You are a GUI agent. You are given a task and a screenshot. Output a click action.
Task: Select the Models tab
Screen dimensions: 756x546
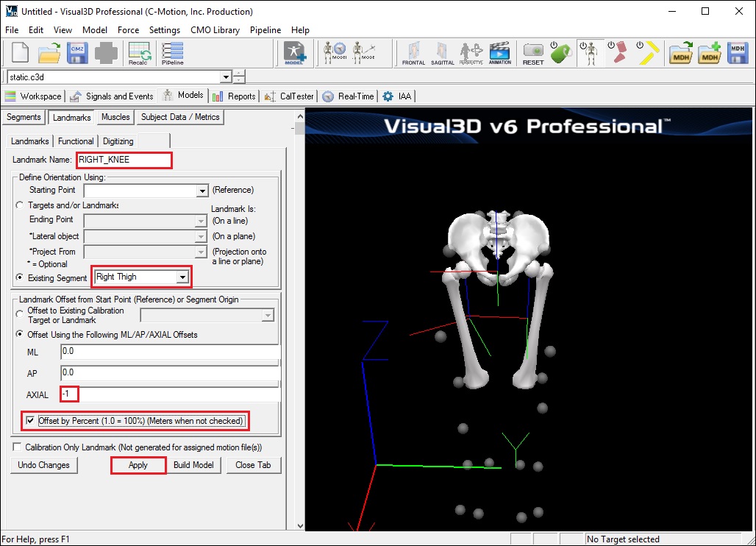(183, 95)
